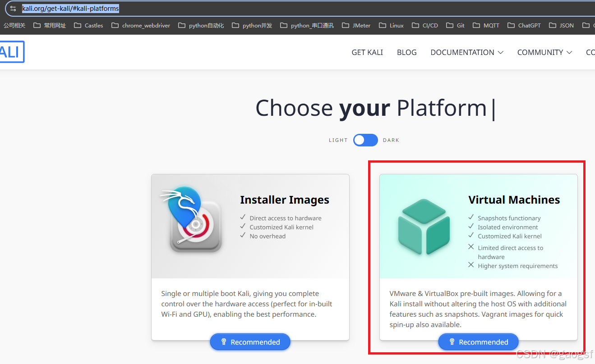
Task: Open the Git bookmark folder
Action: click(x=456, y=26)
